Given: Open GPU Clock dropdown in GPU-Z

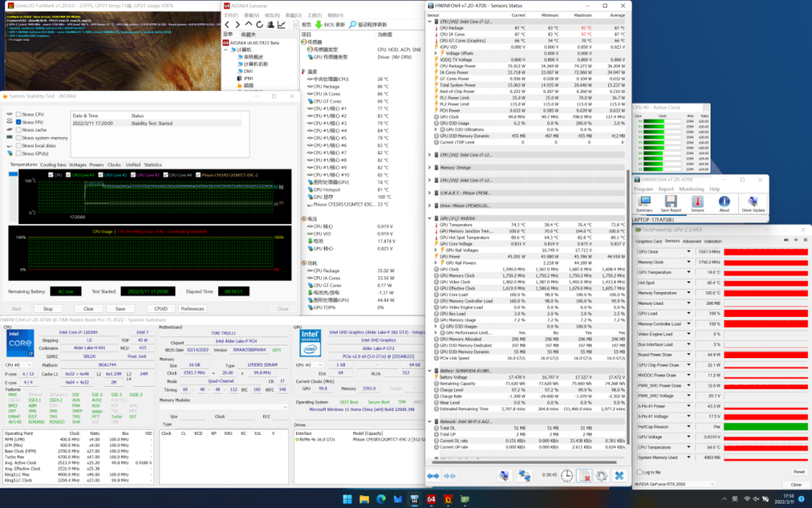Looking at the screenshot, I should 689,251.
